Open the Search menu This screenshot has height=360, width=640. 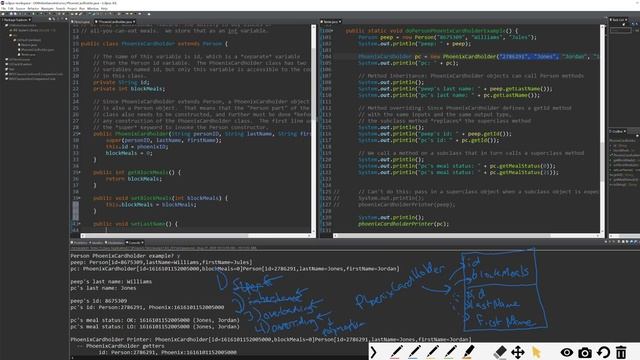[x=60, y=8]
